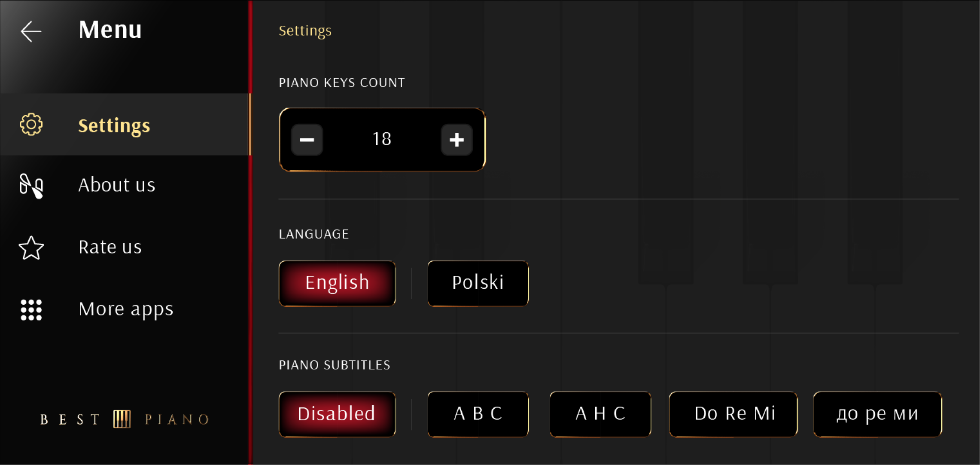Viewport: 980px width, 465px height.
Task: Open the Settings menu item
Action: point(125,125)
